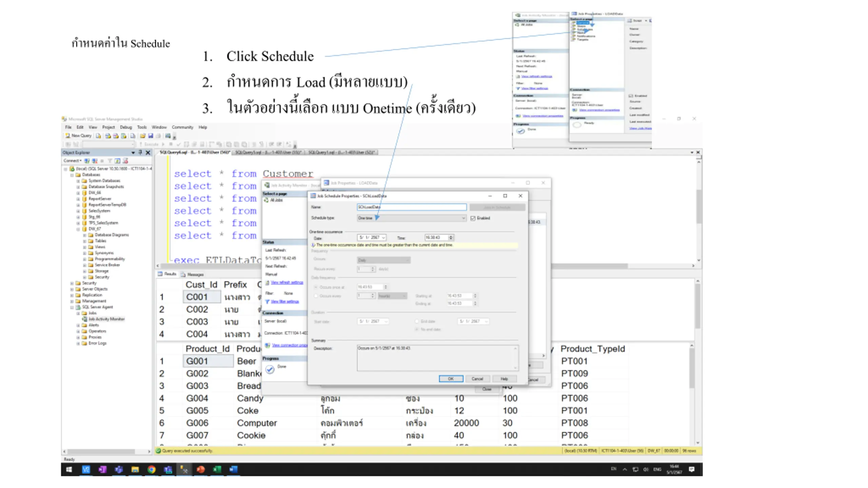This screenshot has width=868, height=488.
Task: Click the 'View connection properties' link
Action: point(290,345)
